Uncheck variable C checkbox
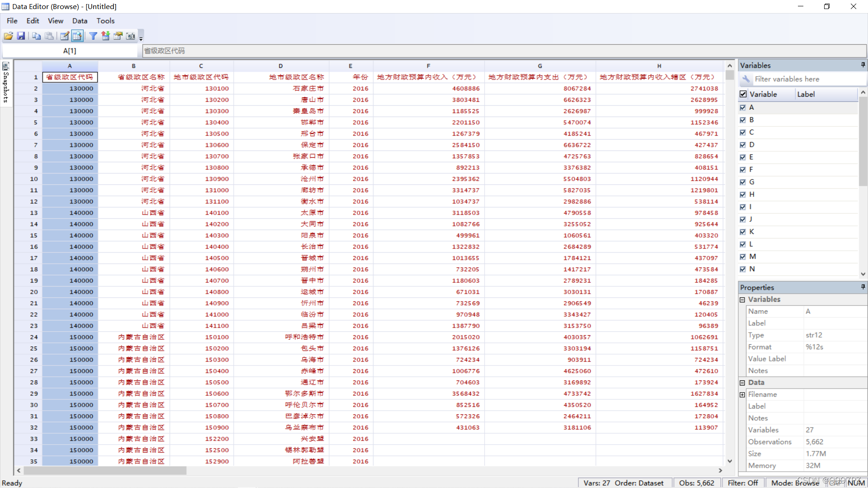868x488 pixels. point(743,132)
